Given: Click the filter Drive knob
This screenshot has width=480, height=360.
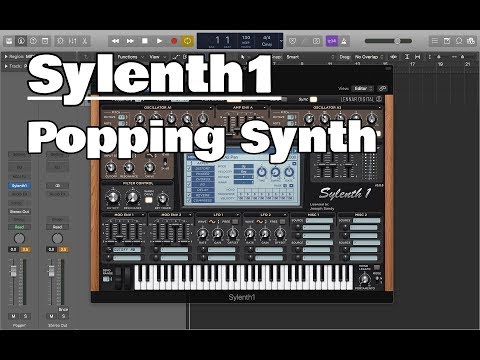Looking at the screenshot, I should point(150,167).
